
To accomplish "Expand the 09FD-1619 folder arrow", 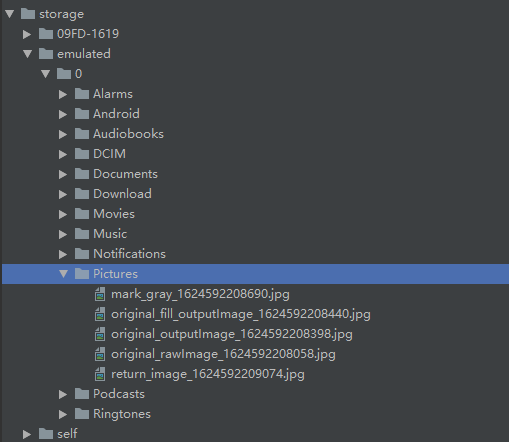I will 27,34.
